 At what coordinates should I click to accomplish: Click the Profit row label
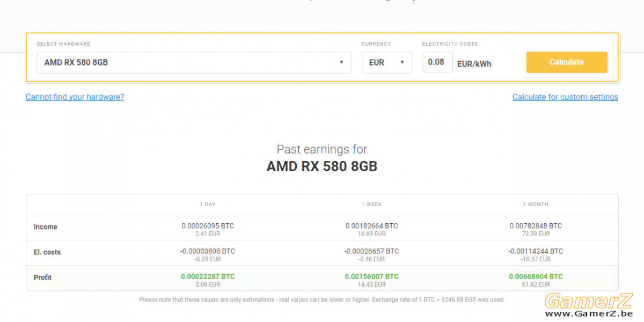(43, 277)
